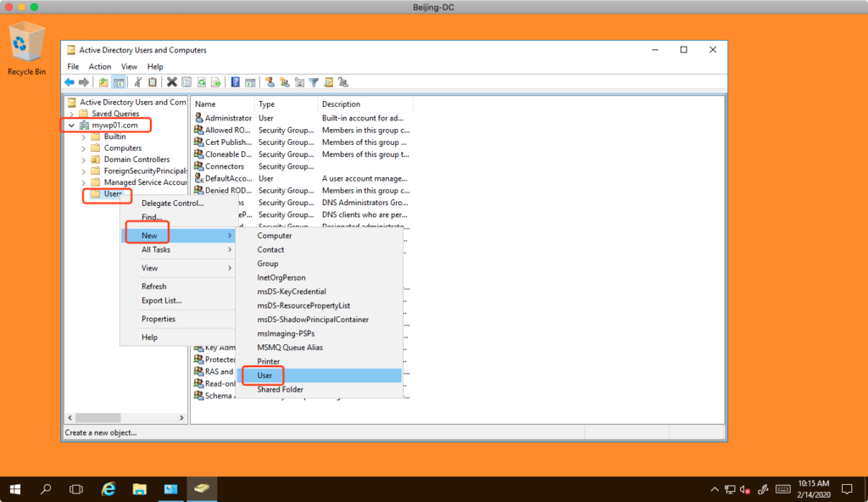Collapse the mywp01.com domain node
Viewport: 868px width, 502px height.
point(71,126)
